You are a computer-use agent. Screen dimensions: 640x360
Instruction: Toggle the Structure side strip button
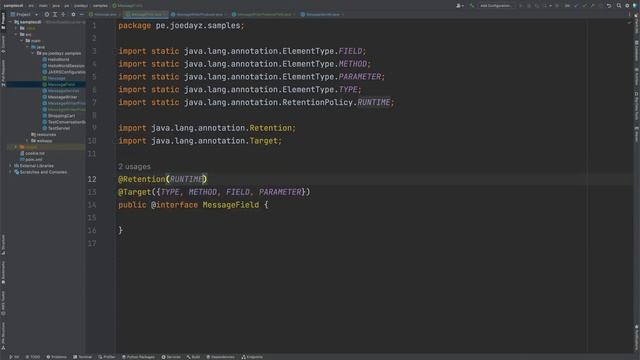tap(3, 245)
